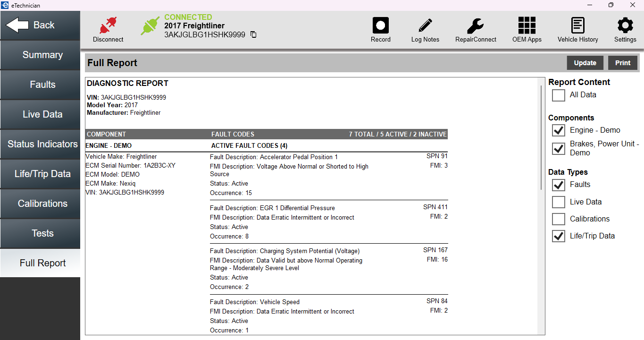Click the SPN 167 fault code
Image resolution: width=644 pixels, height=340 pixels.
[435, 250]
